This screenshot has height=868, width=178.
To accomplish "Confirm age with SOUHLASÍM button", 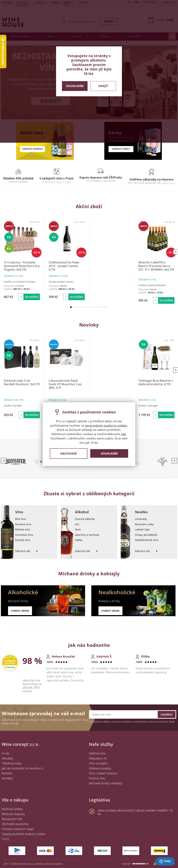I will 75,86.
